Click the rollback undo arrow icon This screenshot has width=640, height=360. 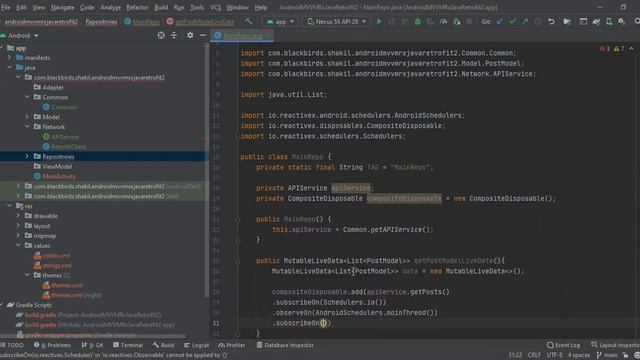pos(551,21)
